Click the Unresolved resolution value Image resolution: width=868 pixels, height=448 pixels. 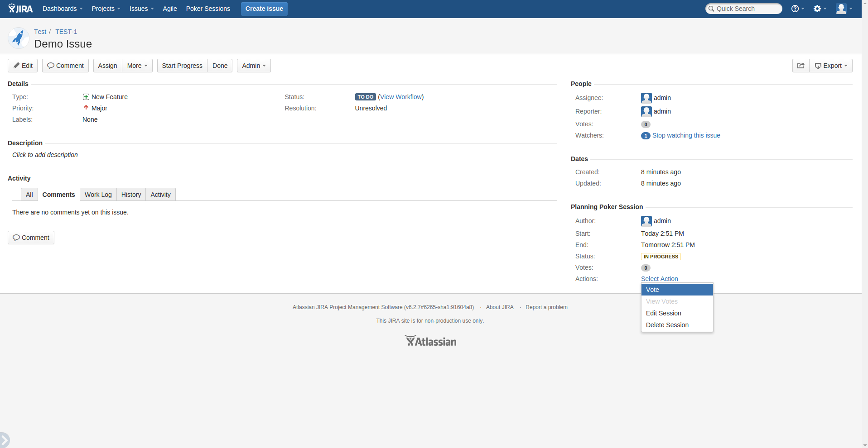coord(371,108)
